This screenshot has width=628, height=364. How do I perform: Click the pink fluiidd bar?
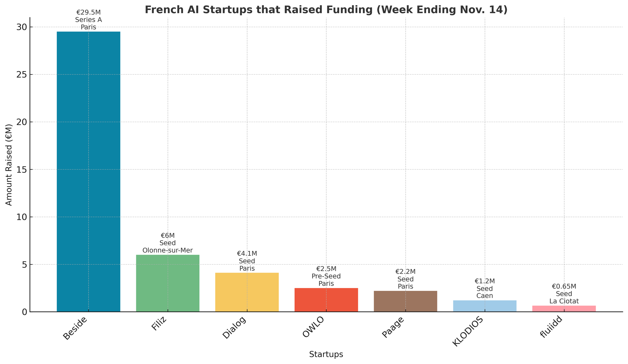(564, 309)
